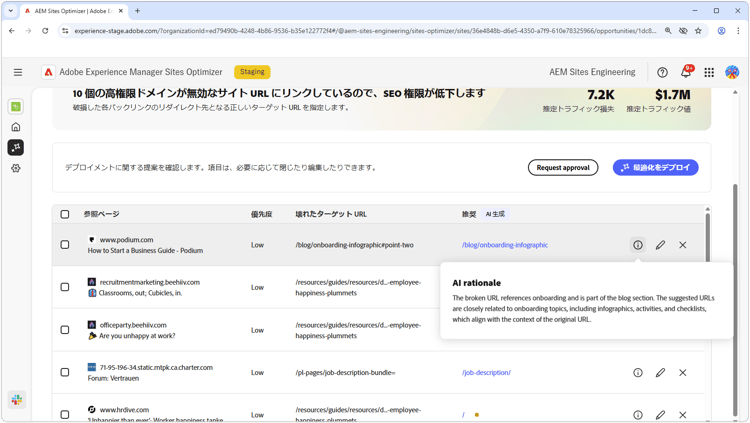Open browser zoom magnifier icon
The image size is (750, 423).
668,31
